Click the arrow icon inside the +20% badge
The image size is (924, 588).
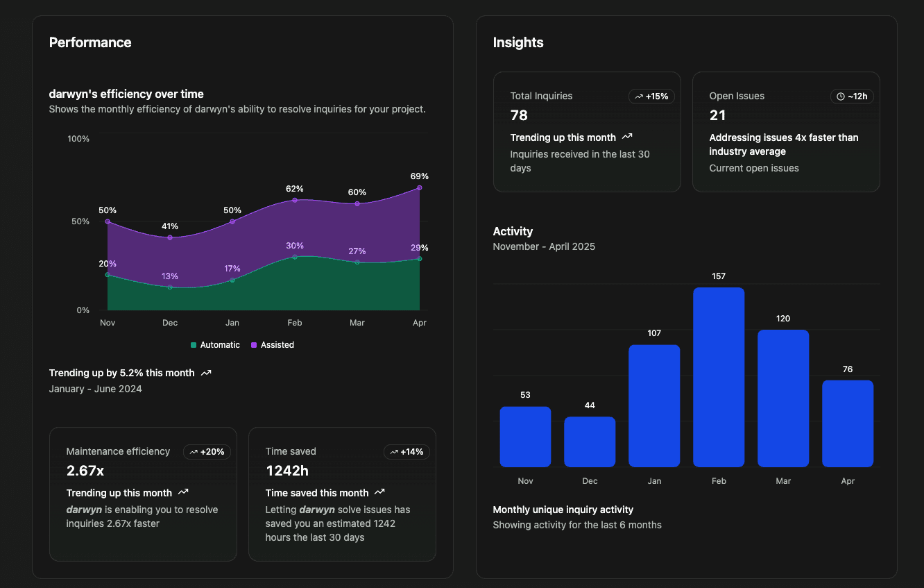pyautogui.click(x=194, y=451)
